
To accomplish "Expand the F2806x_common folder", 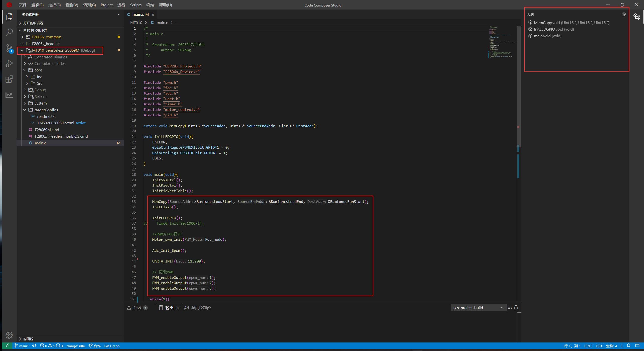I will point(47,37).
